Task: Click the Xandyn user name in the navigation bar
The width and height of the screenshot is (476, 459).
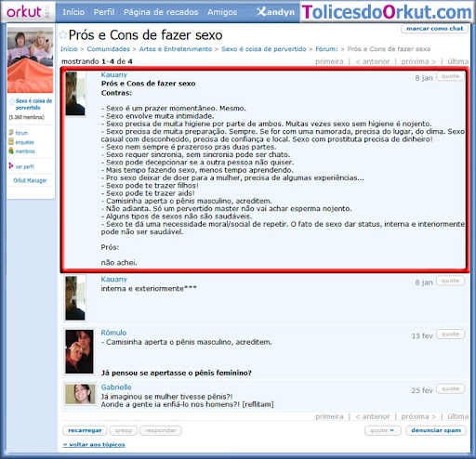Action: coord(275,12)
